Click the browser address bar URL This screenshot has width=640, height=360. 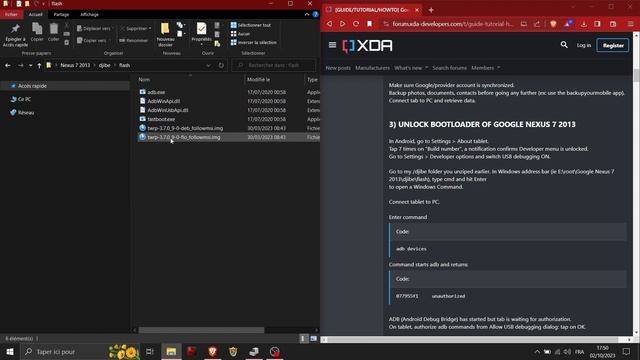453,24
